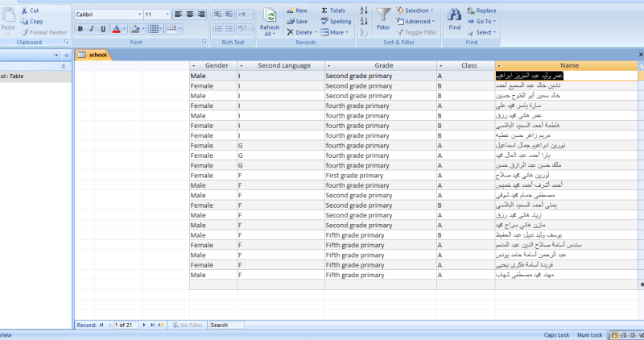Click the red font color icon
Viewport: 644px width, 340px height.
point(116,29)
